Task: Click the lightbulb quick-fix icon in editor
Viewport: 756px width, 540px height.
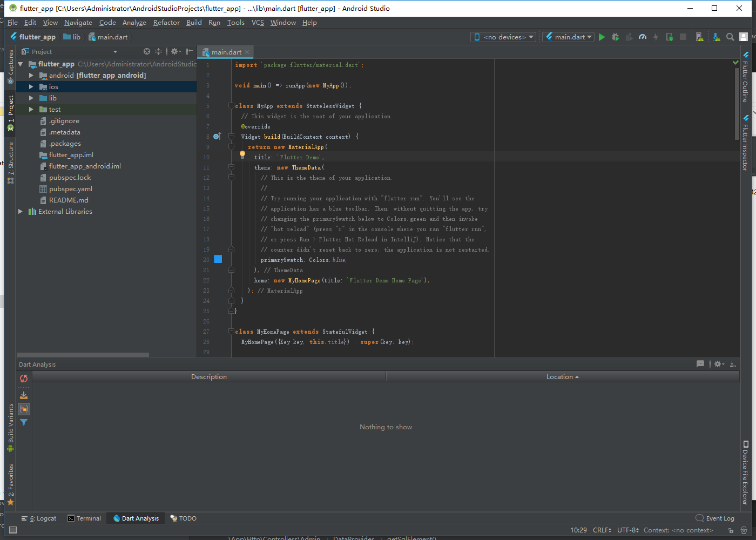Action: [242, 155]
